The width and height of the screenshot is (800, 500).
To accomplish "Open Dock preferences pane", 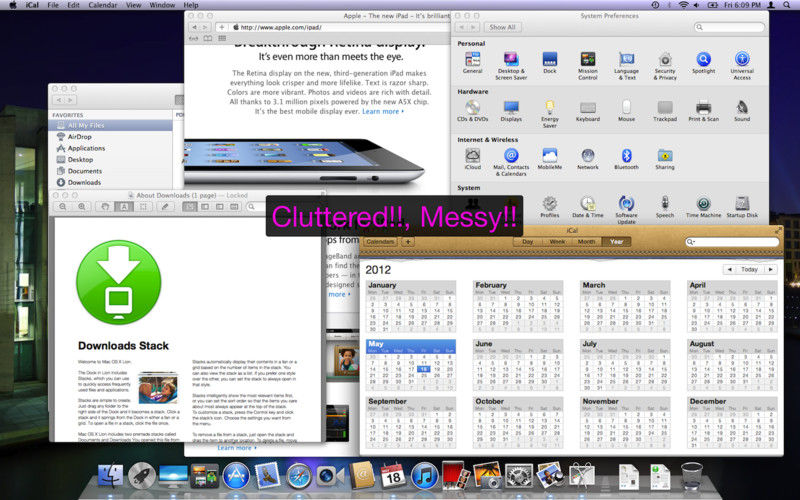I will pyautogui.click(x=549, y=63).
